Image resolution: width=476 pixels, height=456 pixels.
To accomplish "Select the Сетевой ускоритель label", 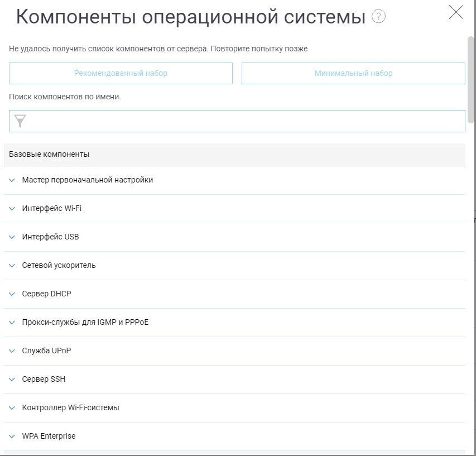I will [x=59, y=265].
